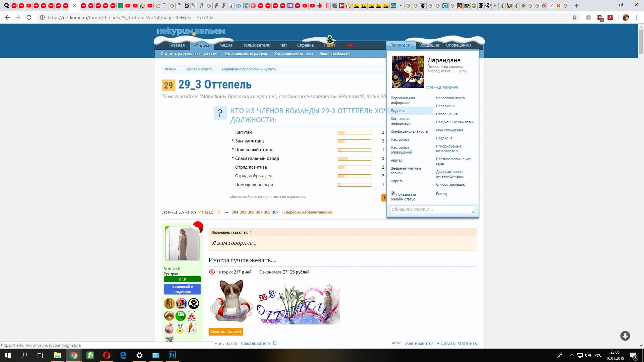Click the bookmark icon next to Пожаловаться
Screen dimensions: 644x362
[275, 344]
